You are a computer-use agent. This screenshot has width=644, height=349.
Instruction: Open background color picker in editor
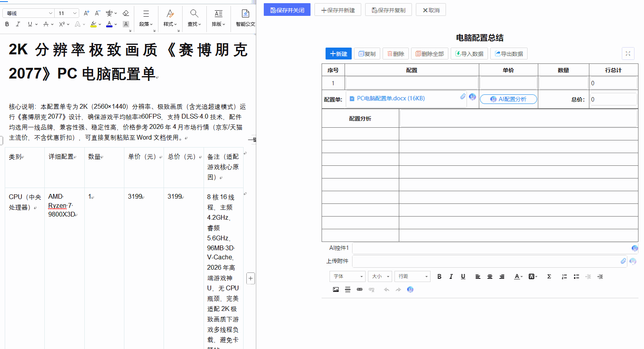click(533, 276)
